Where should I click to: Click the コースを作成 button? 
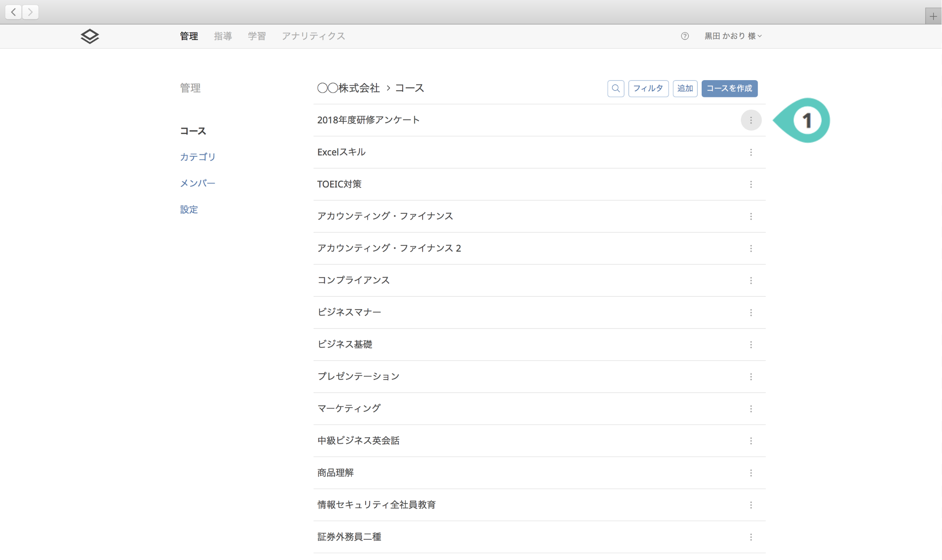point(729,89)
